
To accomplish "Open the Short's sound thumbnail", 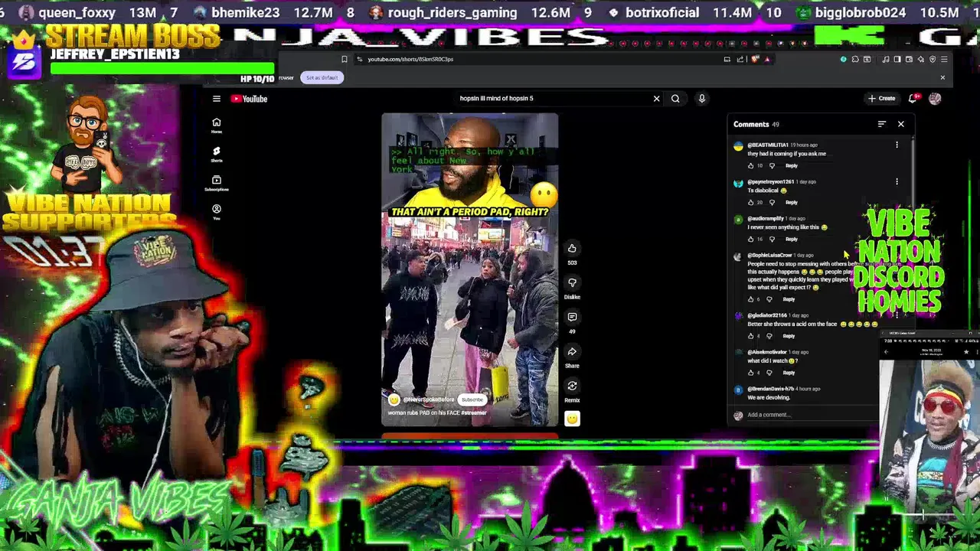I will [572, 419].
